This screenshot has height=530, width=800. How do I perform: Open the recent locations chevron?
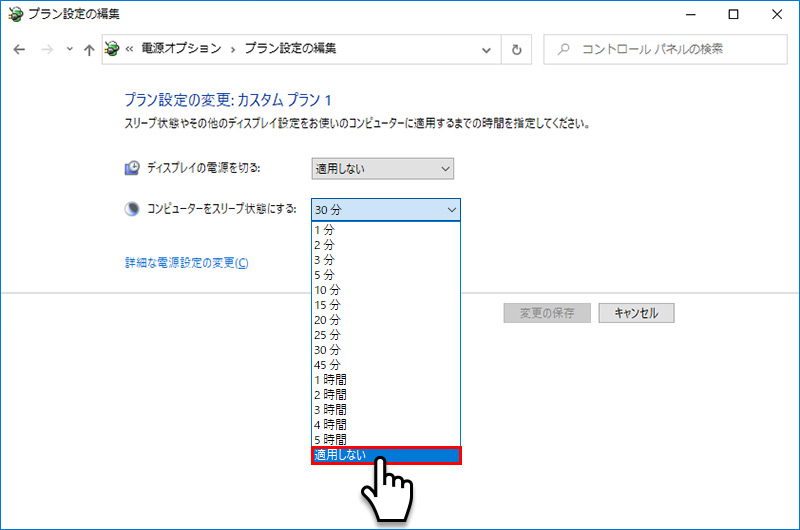point(70,49)
